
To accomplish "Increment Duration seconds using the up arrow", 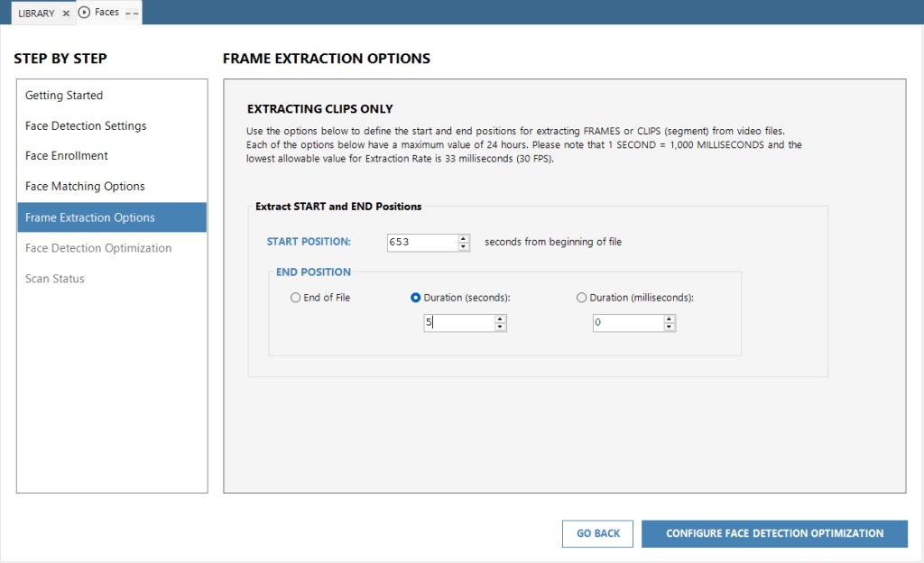I will 500,318.
